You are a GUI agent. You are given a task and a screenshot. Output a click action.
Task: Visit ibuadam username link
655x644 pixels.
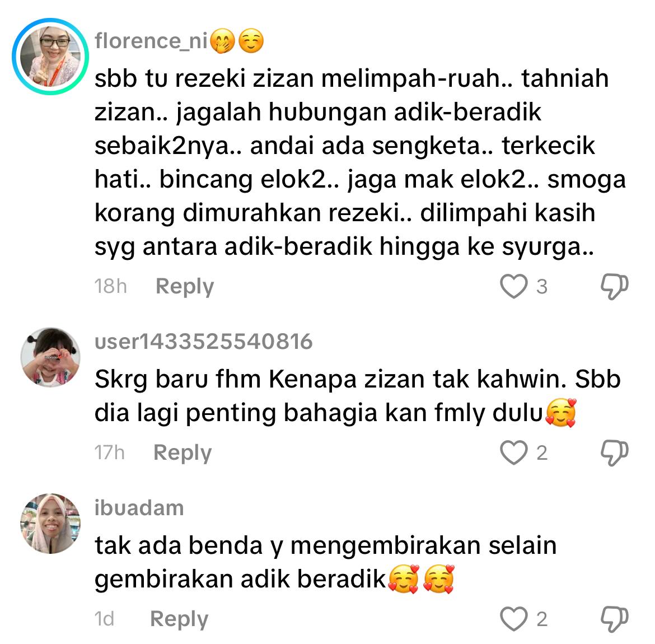(139, 508)
